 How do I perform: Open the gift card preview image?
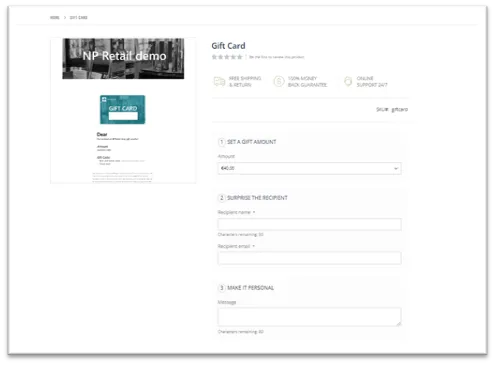coord(123,110)
